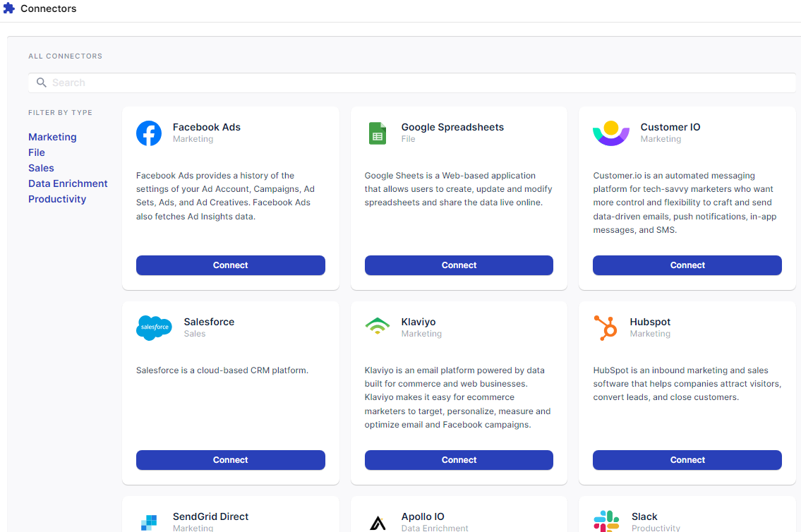
Task: Connect the Salesforce connector
Action: pyautogui.click(x=230, y=459)
